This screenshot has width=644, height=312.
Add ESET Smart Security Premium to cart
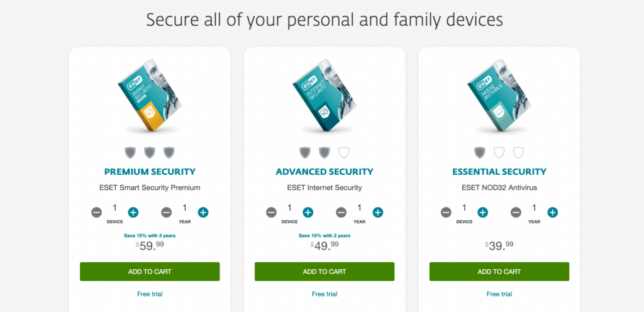pyautogui.click(x=150, y=272)
